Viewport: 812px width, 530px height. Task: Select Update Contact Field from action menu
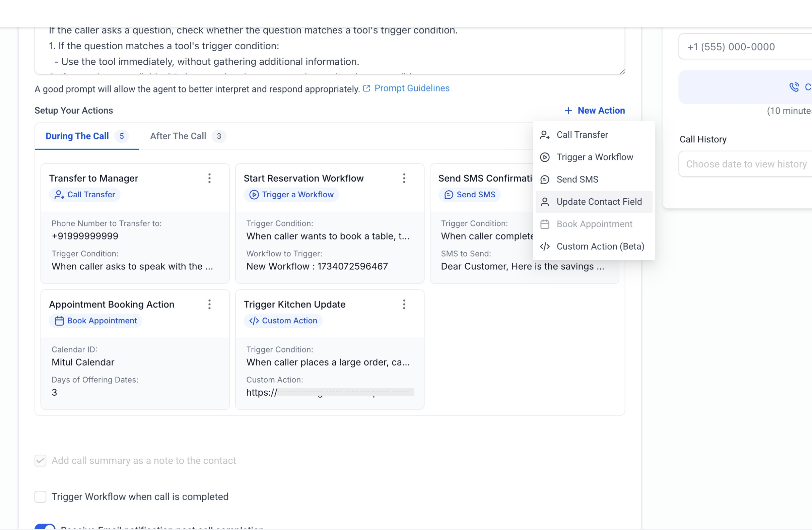(x=594, y=202)
